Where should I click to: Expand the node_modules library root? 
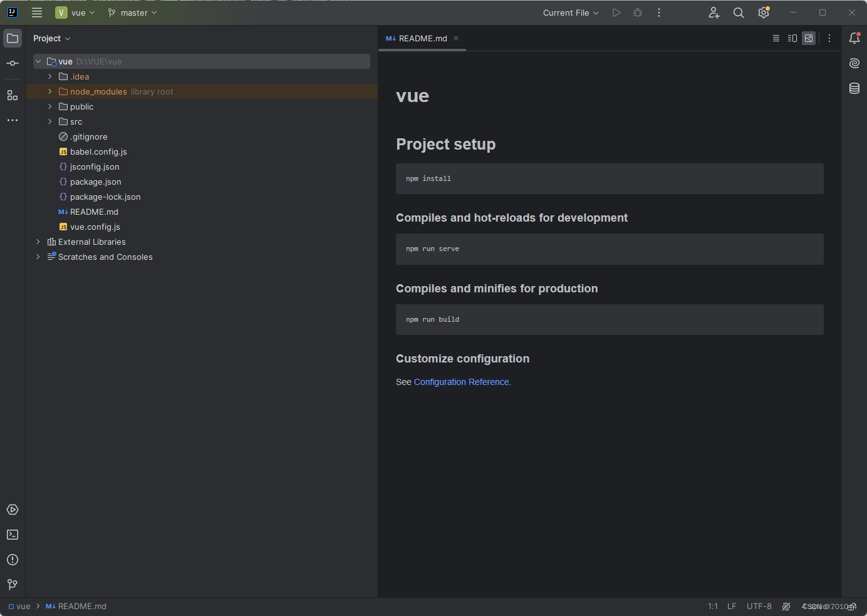pos(49,91)
